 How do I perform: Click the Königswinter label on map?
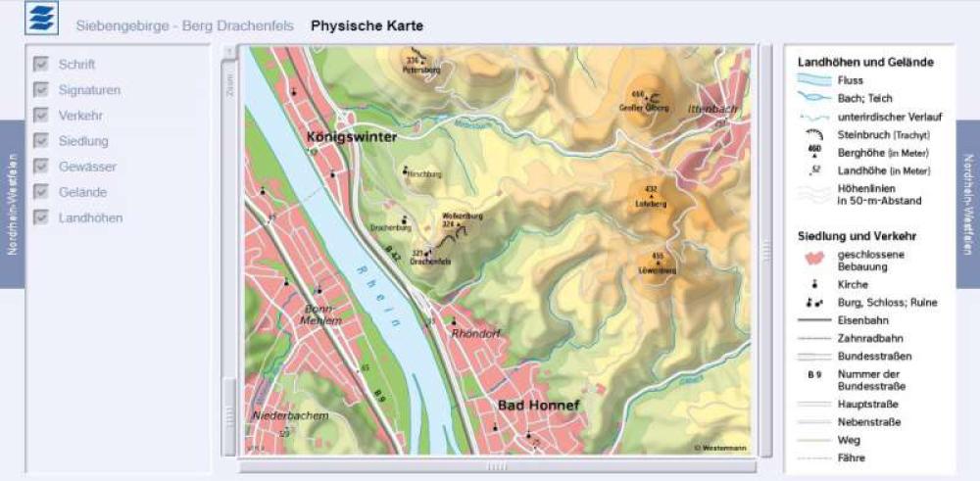[352, 137]
